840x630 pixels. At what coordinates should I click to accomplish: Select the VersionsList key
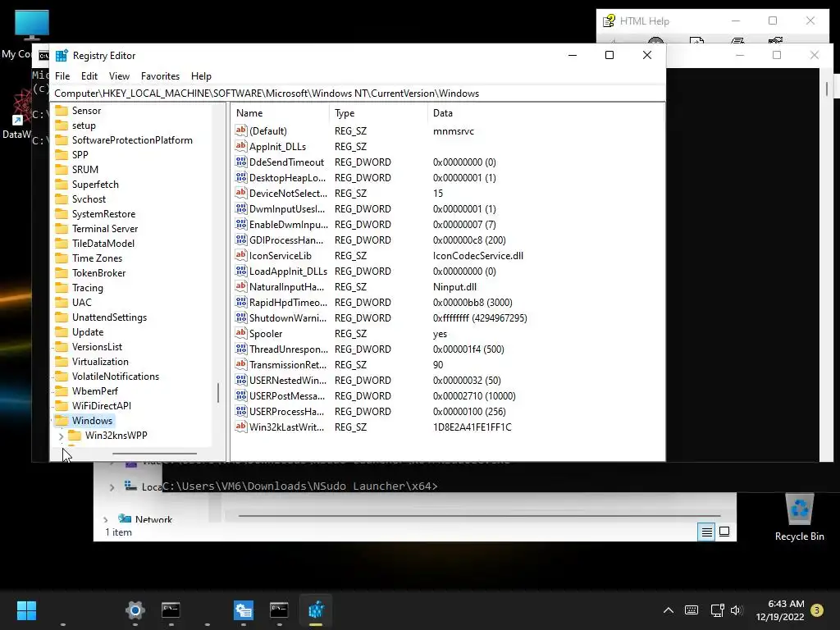[x=97, y=347]
